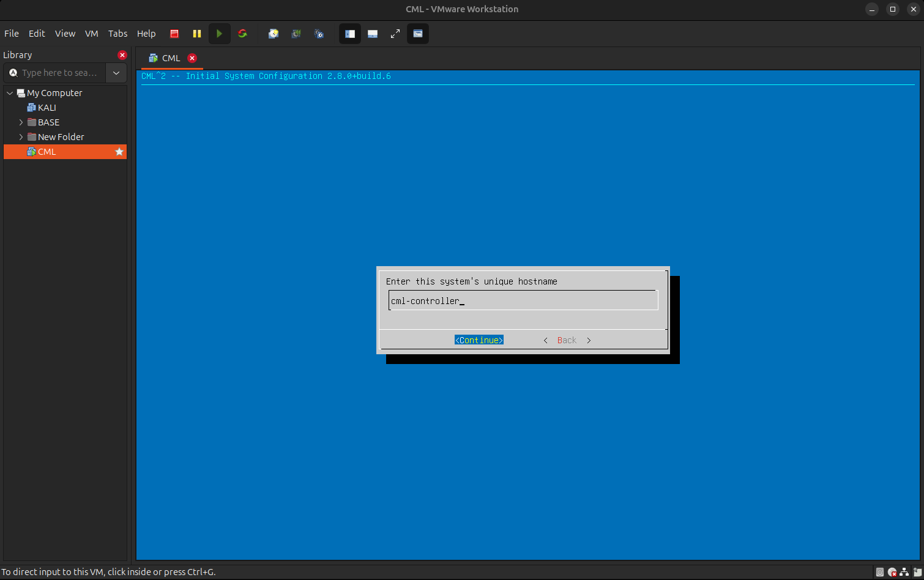
Task: Open the Snapshot Manager icon
Action: point(319,34)
